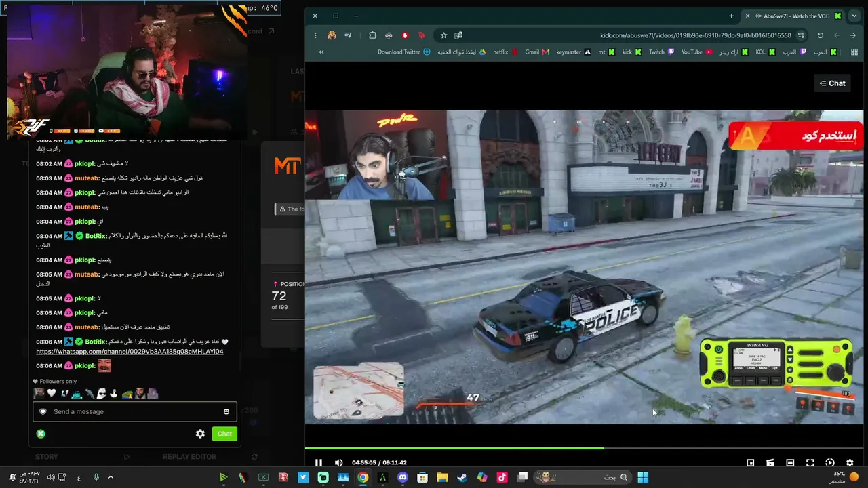
Task: Toggle theater mode in the video player
Action: coord(790,463)
